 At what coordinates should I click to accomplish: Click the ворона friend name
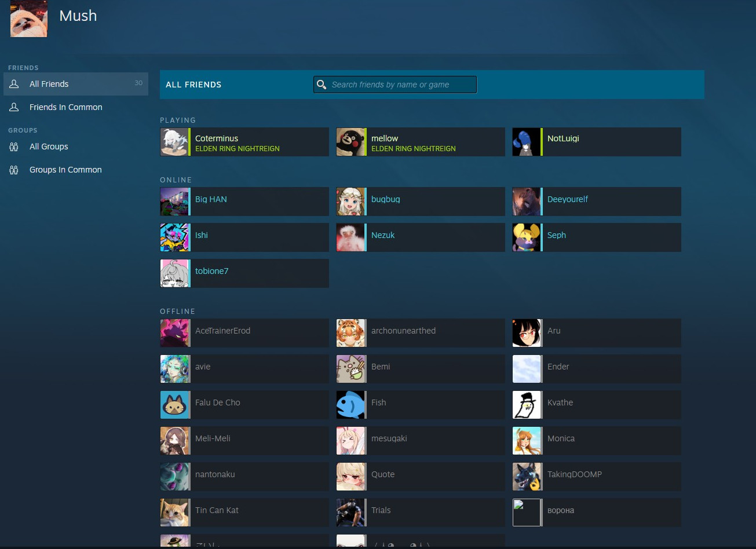coord(561,510)
